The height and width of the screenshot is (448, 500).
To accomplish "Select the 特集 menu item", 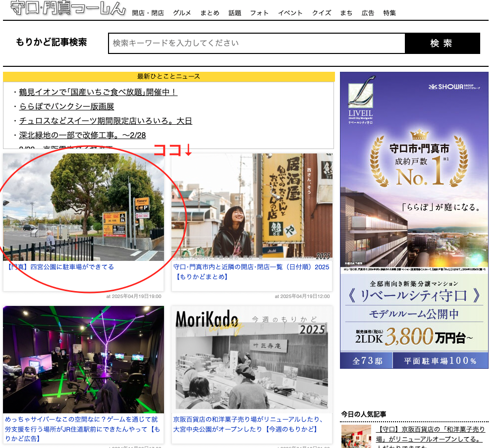I will [x=389, y=13].
